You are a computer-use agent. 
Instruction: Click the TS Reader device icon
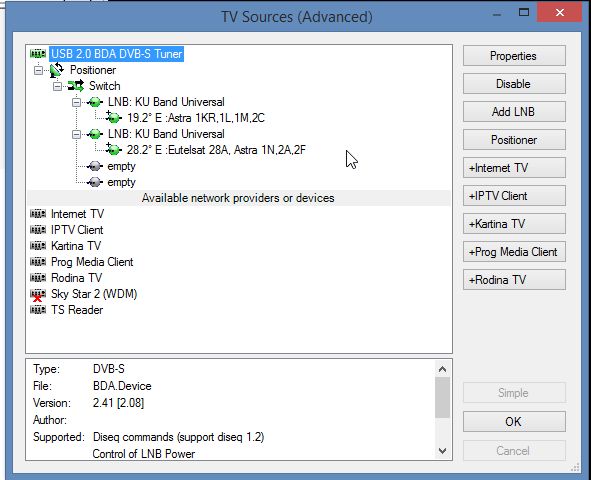tap(38, 310)
